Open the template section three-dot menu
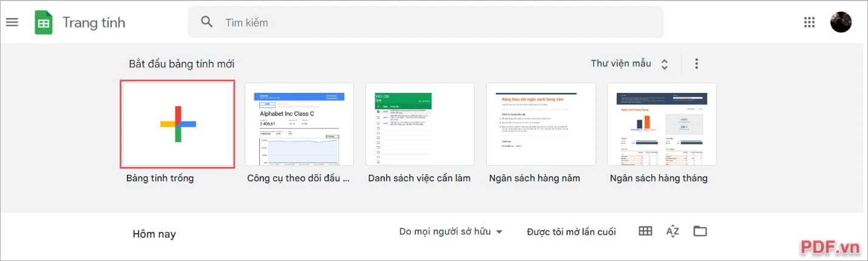 coord(697,64)
